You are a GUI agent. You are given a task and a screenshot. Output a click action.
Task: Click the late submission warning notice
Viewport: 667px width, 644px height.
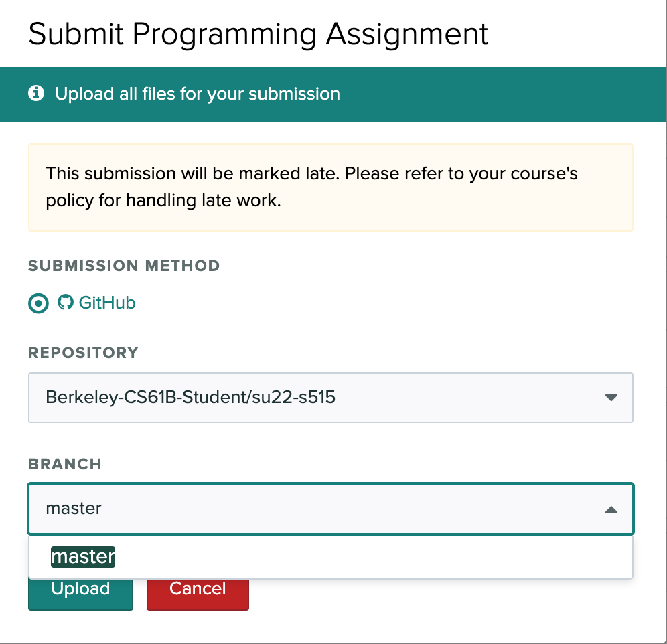(330, 187)
